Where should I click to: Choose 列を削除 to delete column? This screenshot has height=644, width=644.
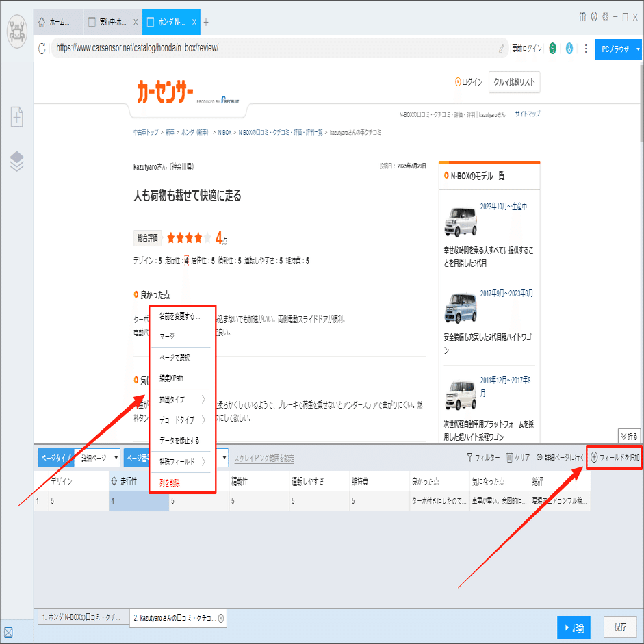tap(170, 483)
